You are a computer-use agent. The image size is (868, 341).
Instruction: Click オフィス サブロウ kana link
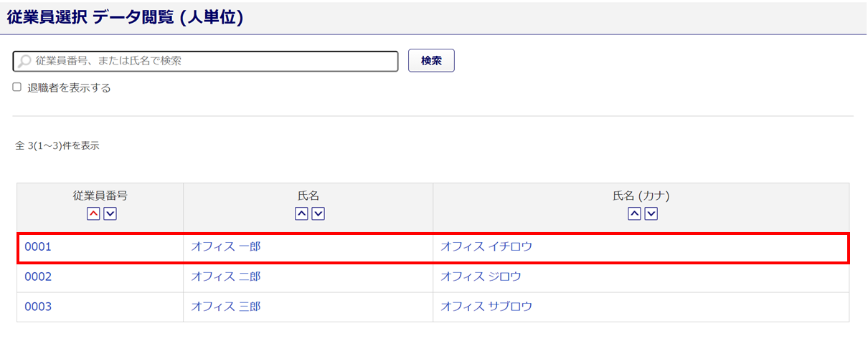tap(486, 307)
